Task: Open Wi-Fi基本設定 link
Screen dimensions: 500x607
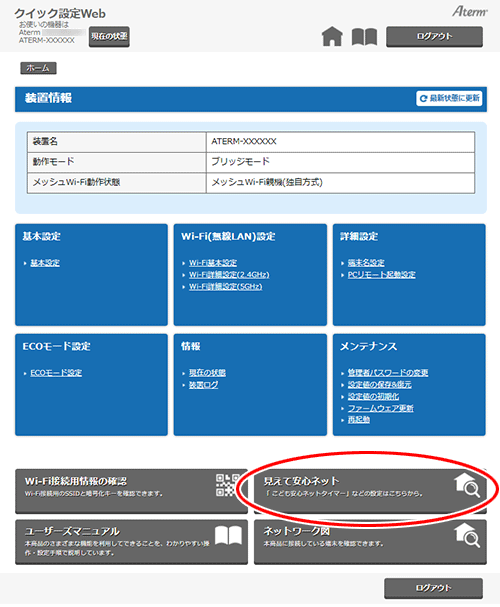Action: [x=213, y=263]
